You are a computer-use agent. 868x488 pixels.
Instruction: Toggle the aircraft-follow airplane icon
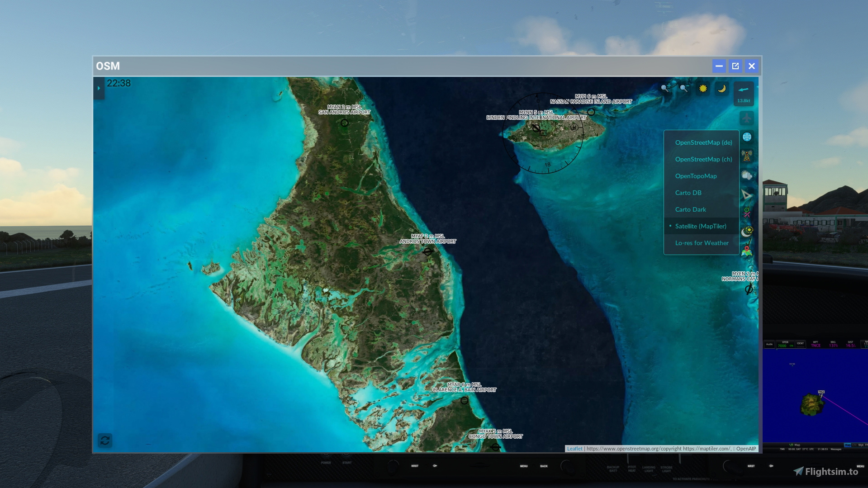pyautogui.click(x=746, y=118)
